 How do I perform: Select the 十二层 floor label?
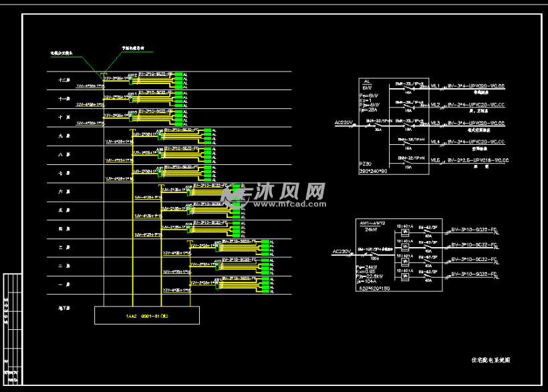pyautogui.click(x=64, y=80)
